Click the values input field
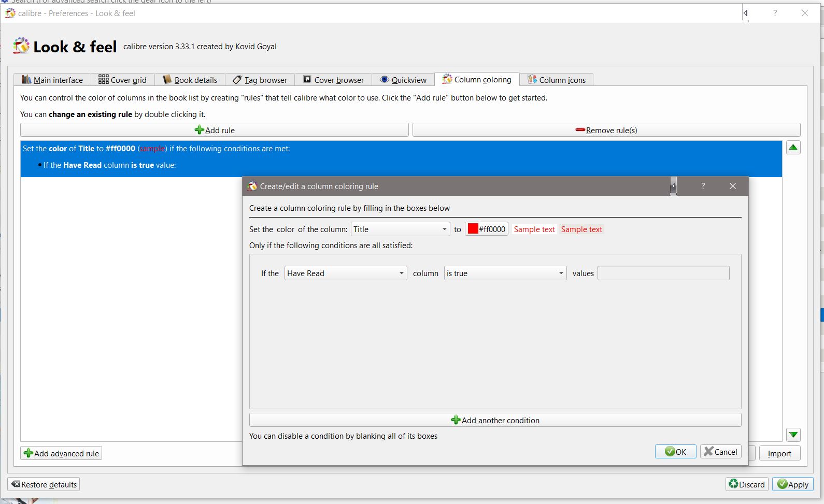 tap(663, 273)
